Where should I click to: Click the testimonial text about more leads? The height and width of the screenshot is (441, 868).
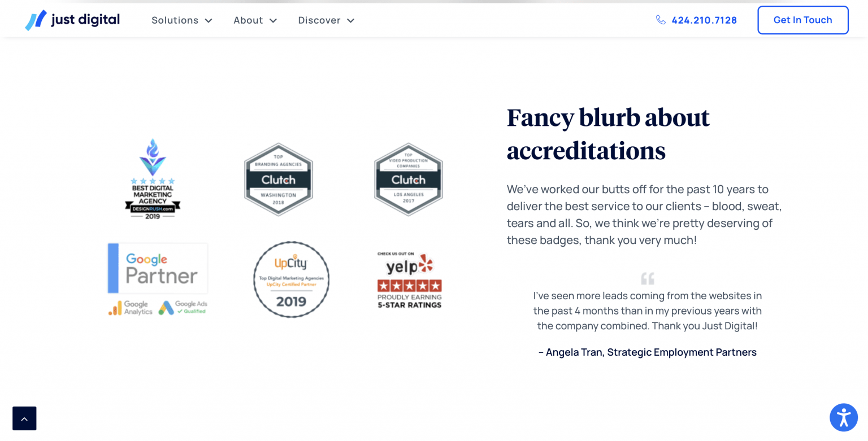pos(648,311)
